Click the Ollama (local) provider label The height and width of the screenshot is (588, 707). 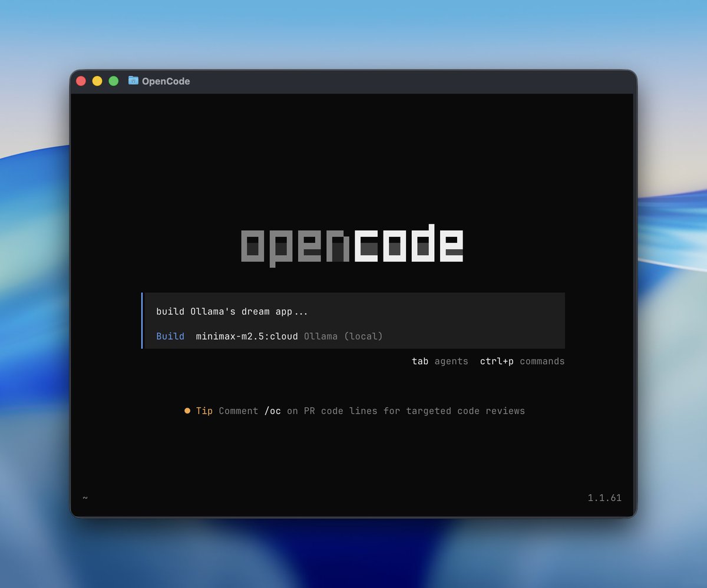(x=343, y=336)
